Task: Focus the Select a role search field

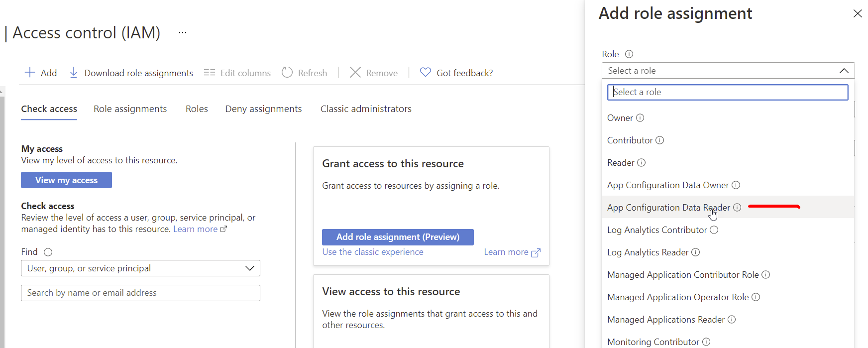Action: click(728, 92)
